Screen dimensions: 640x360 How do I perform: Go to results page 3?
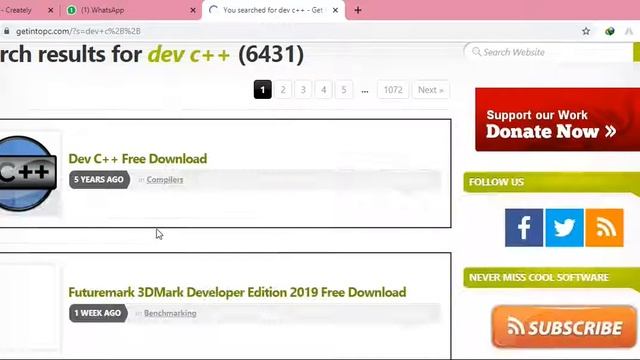coord(303,90)
